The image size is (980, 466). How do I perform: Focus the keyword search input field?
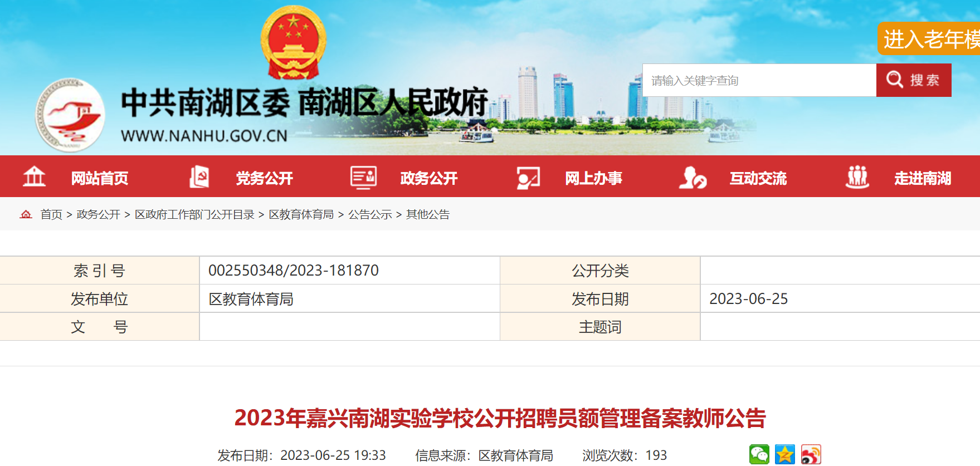click(x=759, y=80)
